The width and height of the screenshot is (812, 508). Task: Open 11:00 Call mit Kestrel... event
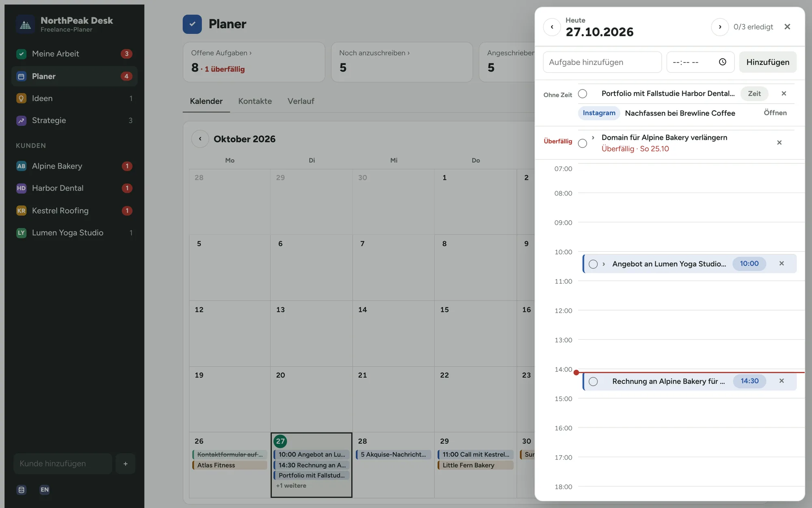tap(475, 455)
